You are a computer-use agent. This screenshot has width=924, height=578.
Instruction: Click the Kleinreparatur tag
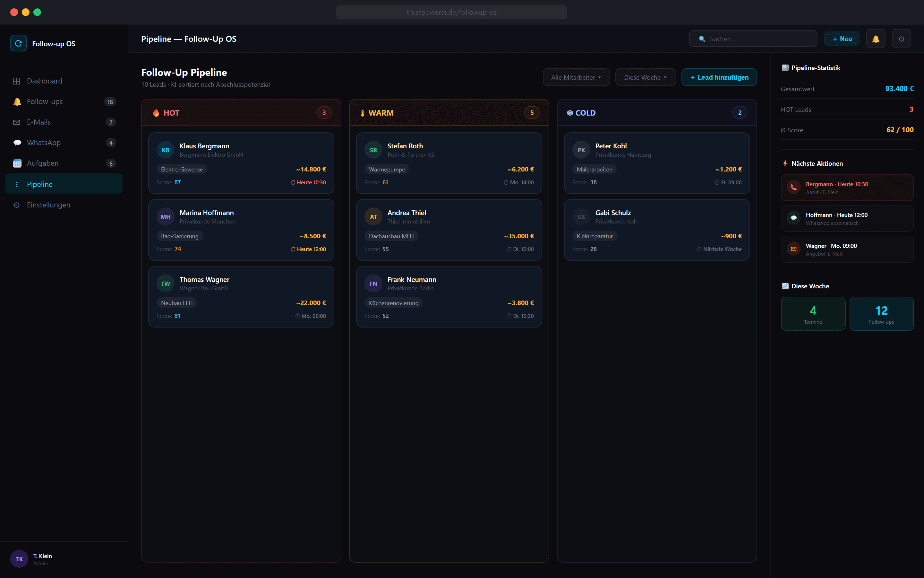595,236
